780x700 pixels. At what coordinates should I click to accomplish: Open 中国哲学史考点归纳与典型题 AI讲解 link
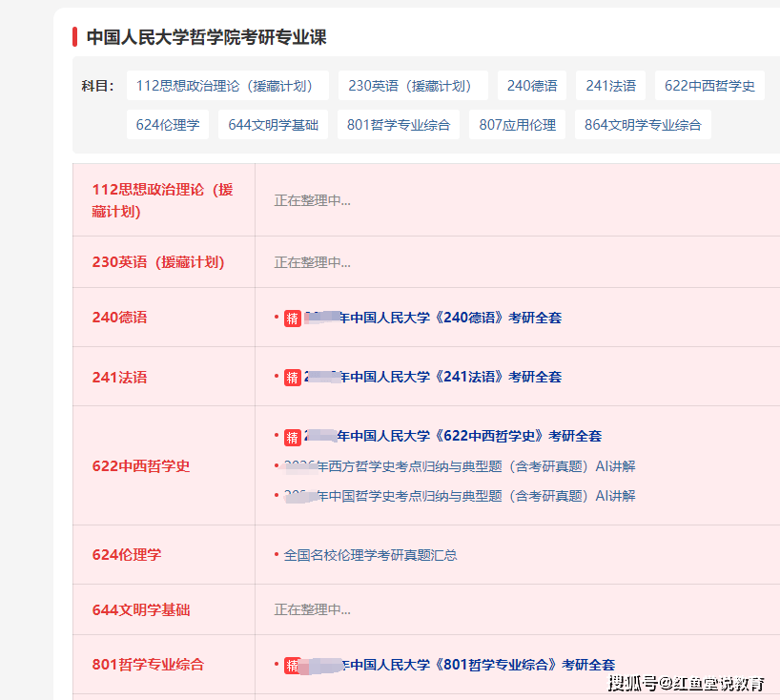pos(460,496)
